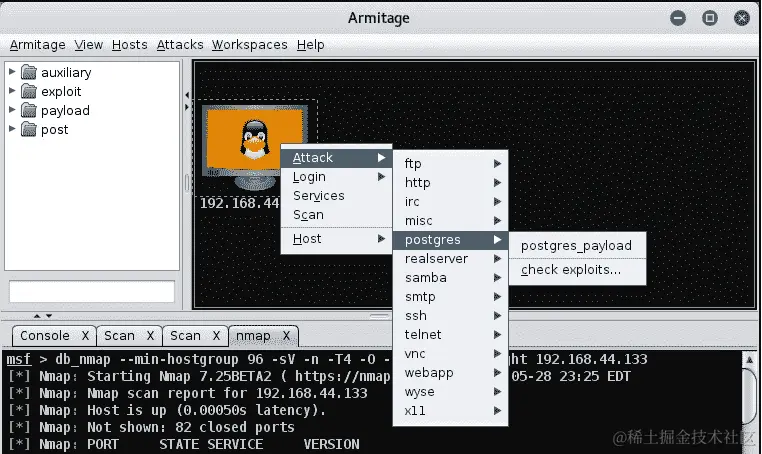
Task: Close the first Scan tab
Action: click(x=151, y=336)
